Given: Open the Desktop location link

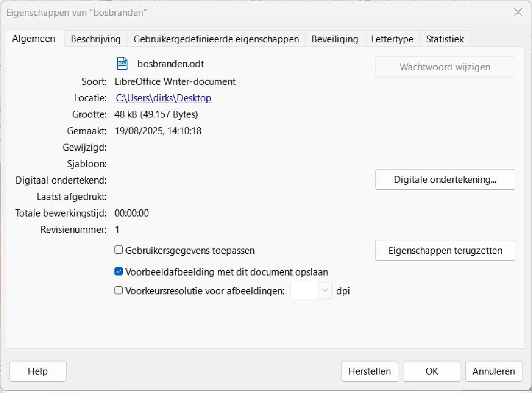Looking at the screenshot, I should point(164,98).
